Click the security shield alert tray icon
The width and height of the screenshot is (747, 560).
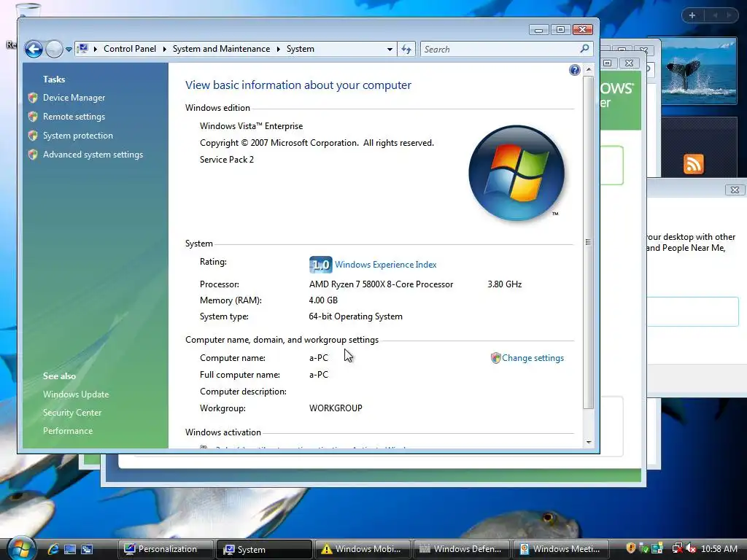pos(631,548)
